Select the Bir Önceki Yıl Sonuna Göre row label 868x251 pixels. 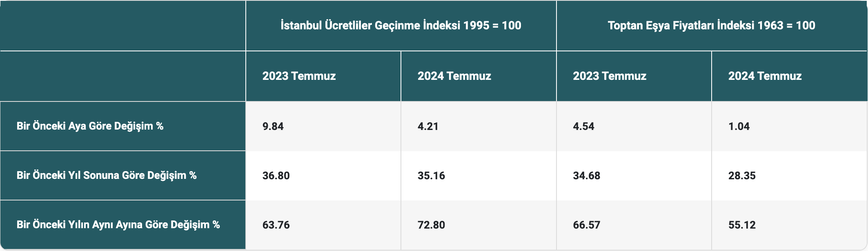point(107,175)
